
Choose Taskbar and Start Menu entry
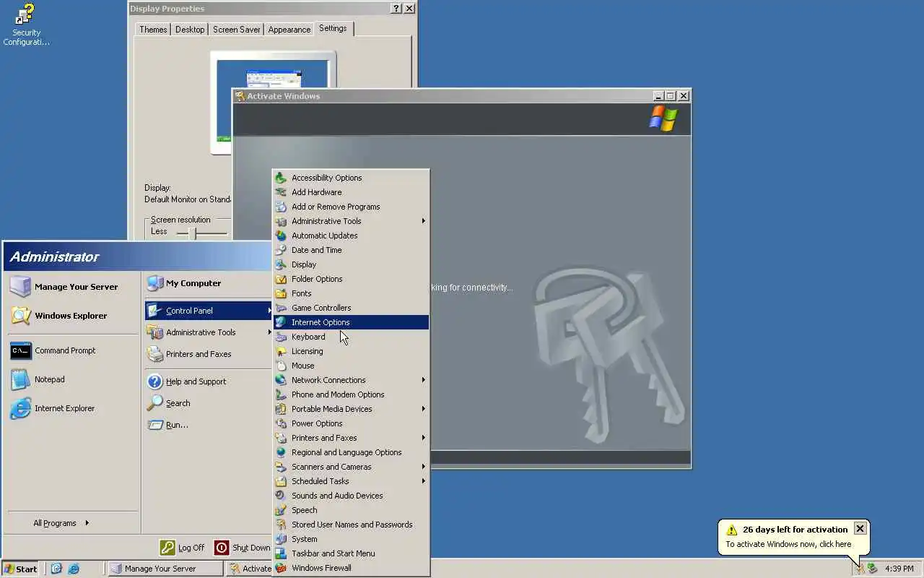point(351,553)
